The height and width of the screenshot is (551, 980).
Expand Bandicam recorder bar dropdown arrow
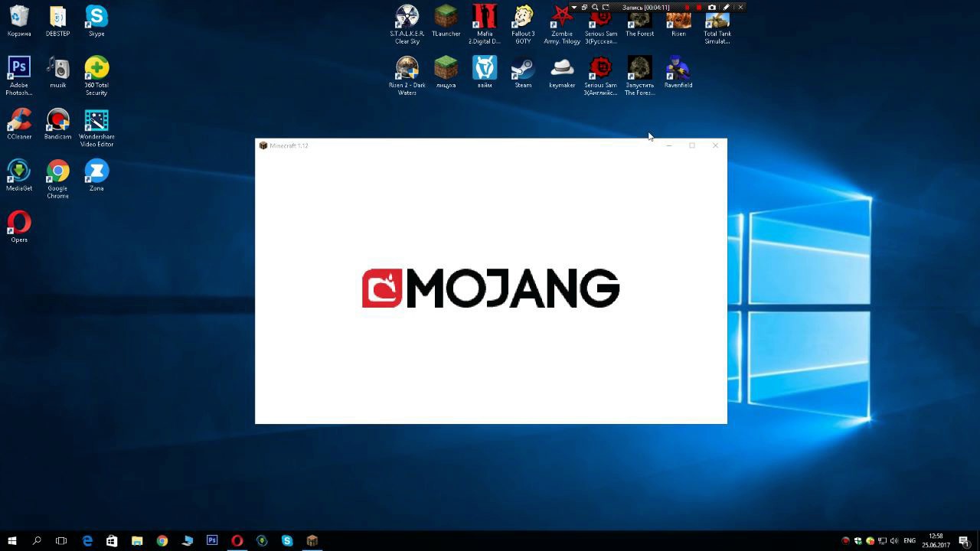(x=574, y=8)
